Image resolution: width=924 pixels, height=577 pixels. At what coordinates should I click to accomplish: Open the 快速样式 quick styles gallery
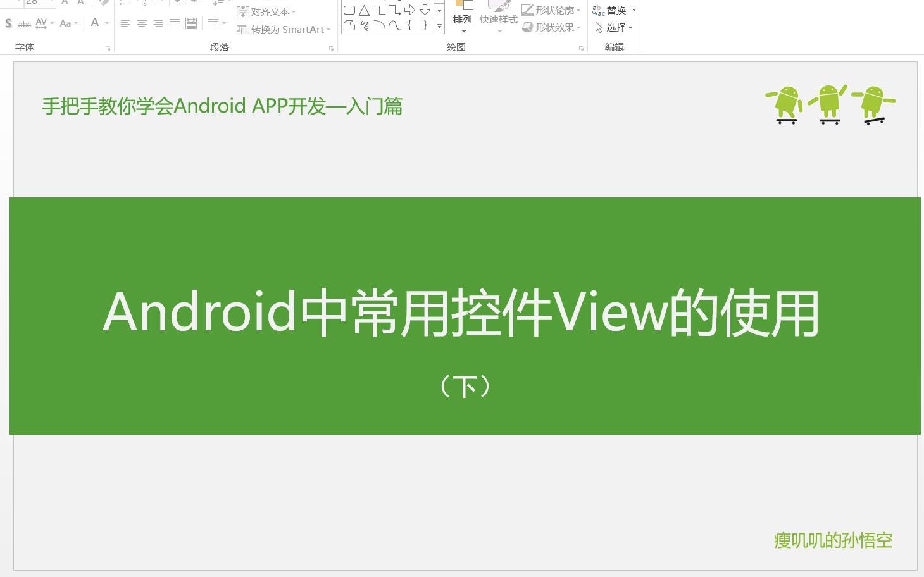[x=499, y=18]
